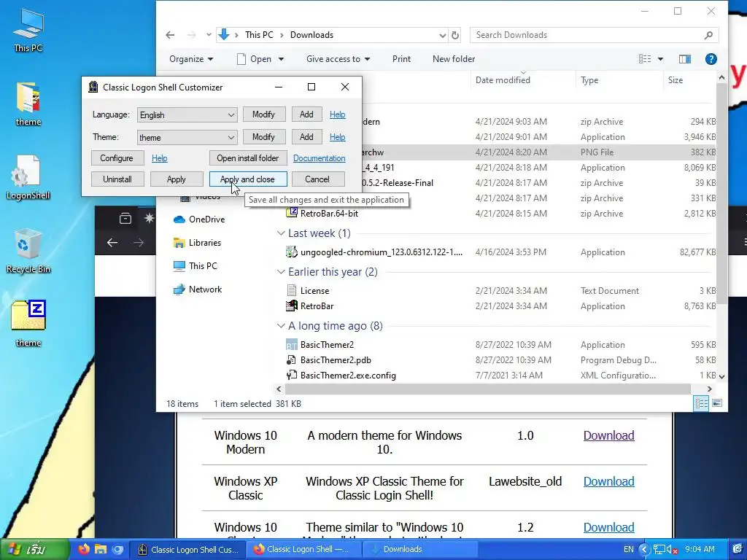This screenshot has height=560, width=747.
Task: Select Libraries in navigation pane
Action: 197,242
